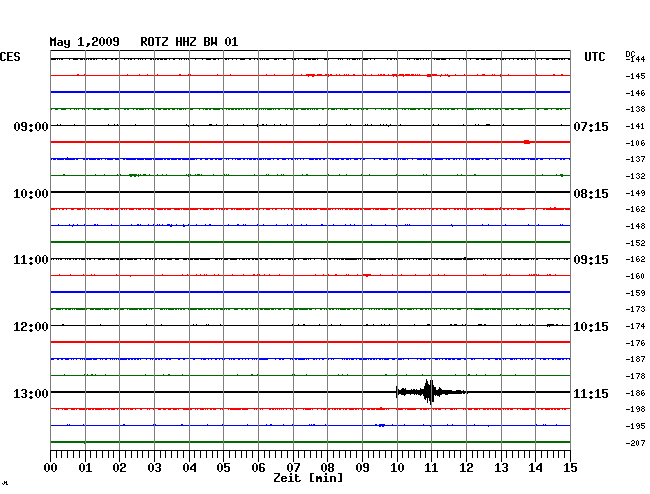
Task: Click the DC offset value -132
Action: 635,177
